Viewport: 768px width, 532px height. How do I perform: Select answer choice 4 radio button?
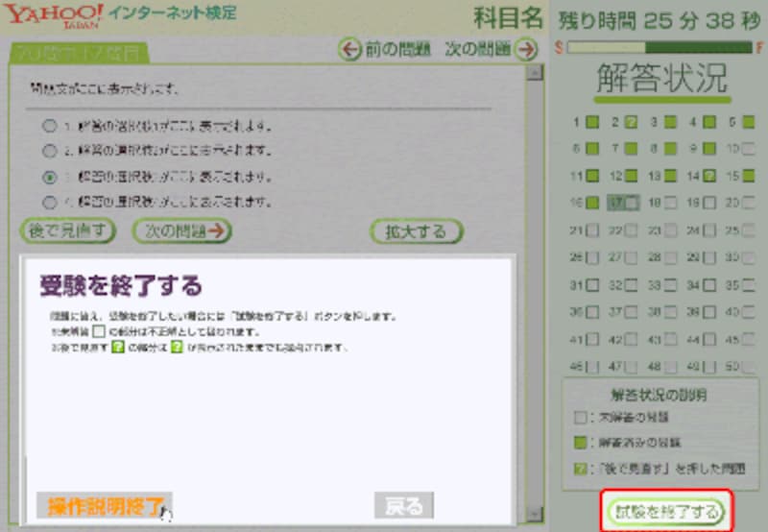click(50, 202)
